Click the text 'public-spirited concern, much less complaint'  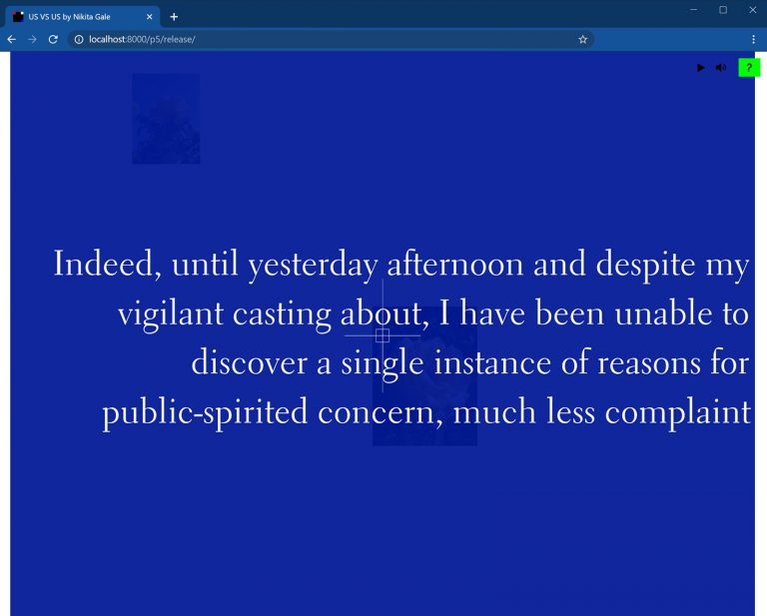(427, 412)
